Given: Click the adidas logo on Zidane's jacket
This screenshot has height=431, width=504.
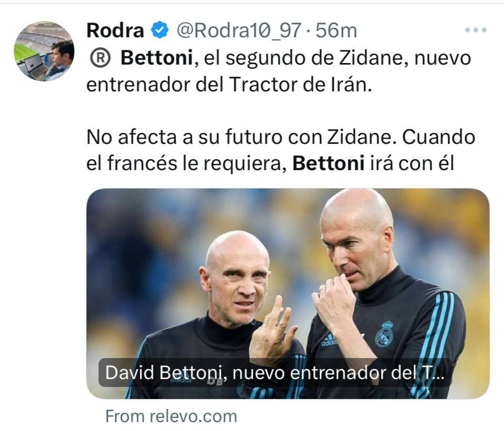Looking at the screenshot, I should 327,340.
